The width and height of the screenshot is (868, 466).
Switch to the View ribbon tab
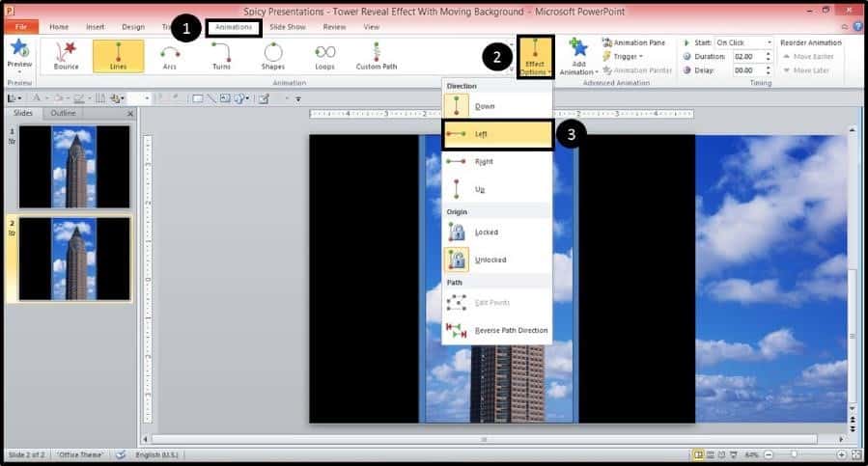[372, 27]
